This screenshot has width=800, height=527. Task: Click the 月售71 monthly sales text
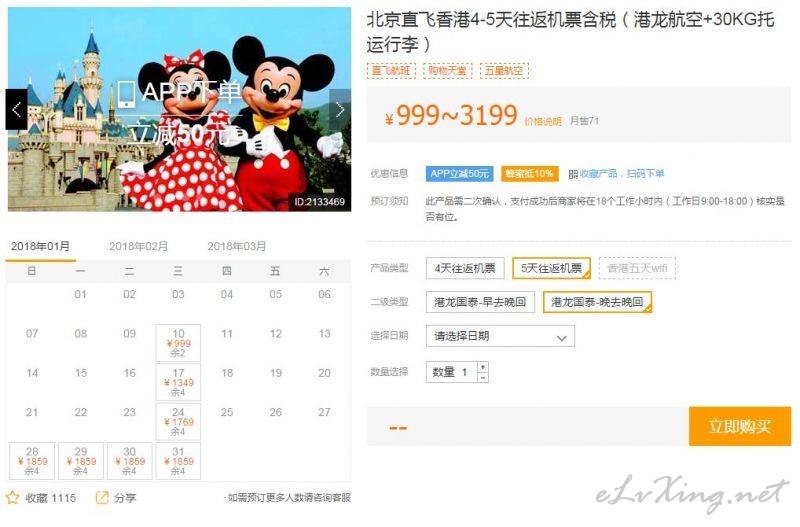point(584,121)
